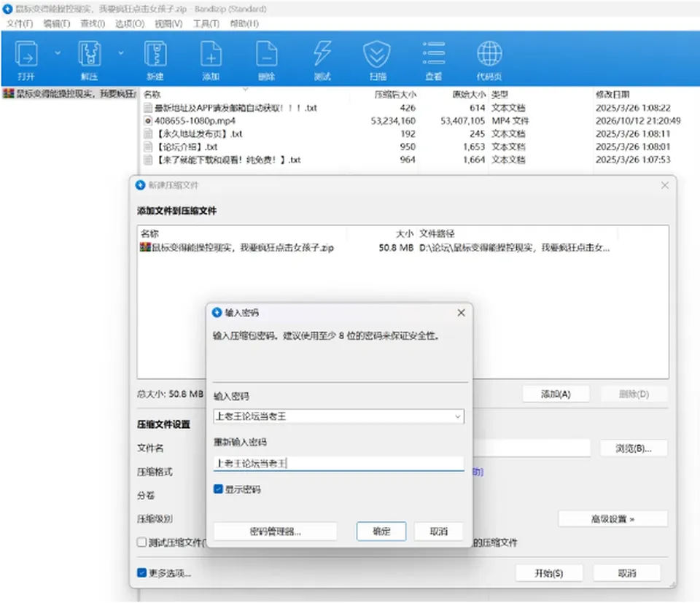Viewport: 700px width, 603px height.
Task: Uncheck the 显示密码 checkbox
Action: point(218,489)
